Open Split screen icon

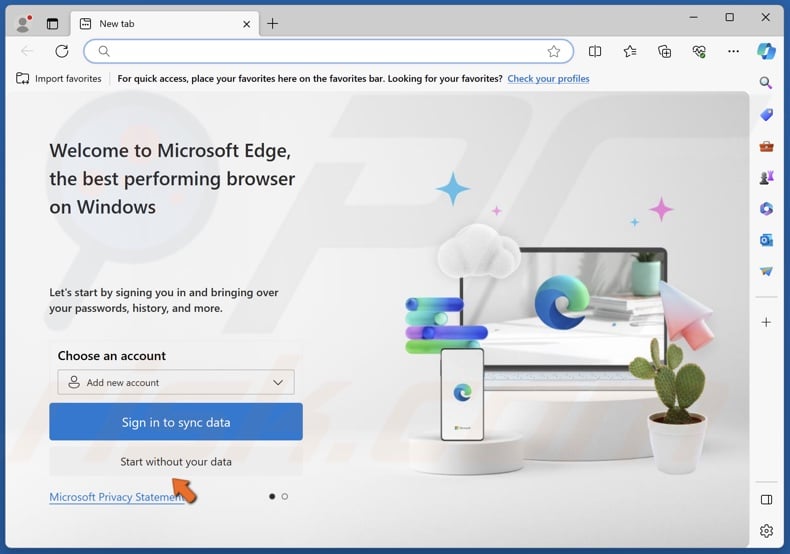(595, 51)
